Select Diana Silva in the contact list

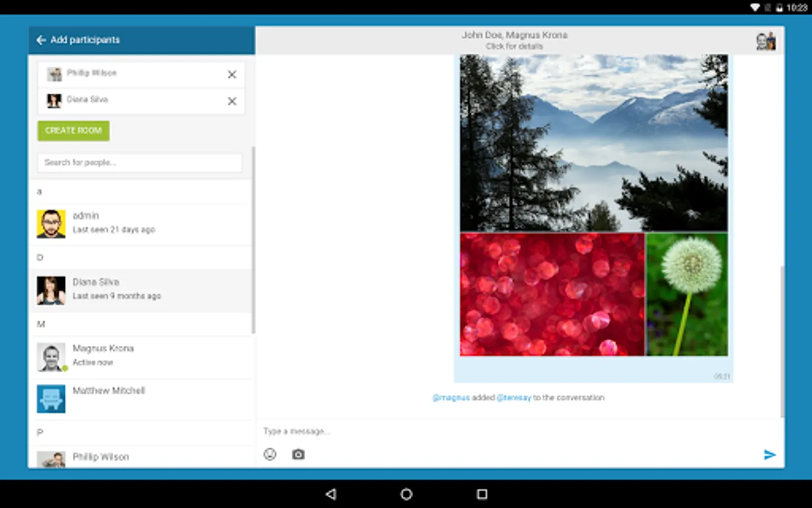[141, 290]
